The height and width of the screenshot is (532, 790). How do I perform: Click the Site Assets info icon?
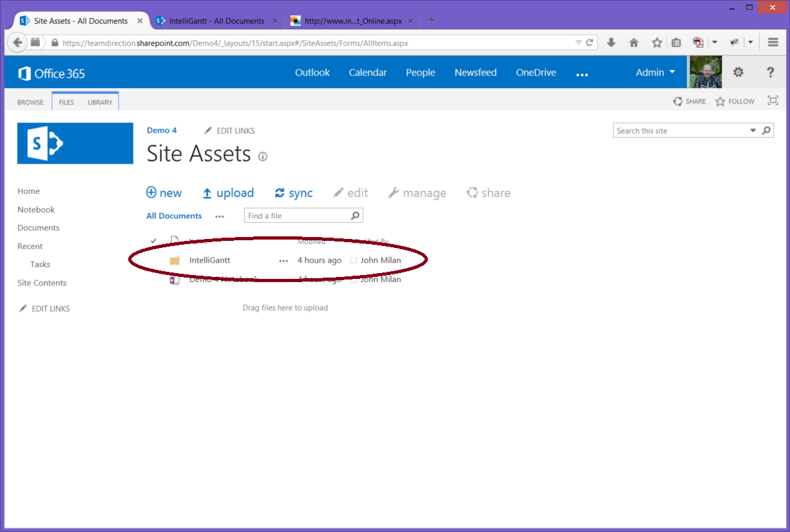(x=262, y=157)
